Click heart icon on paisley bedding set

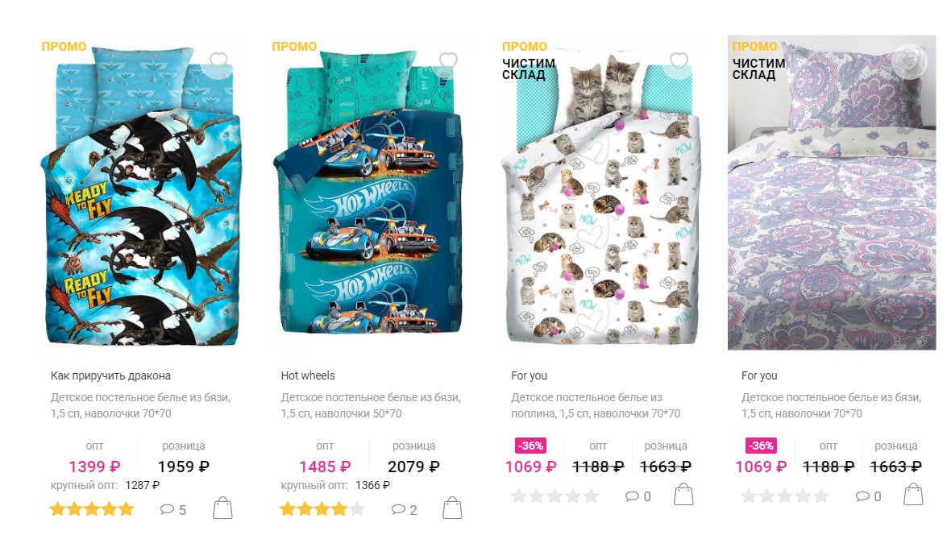910,60
